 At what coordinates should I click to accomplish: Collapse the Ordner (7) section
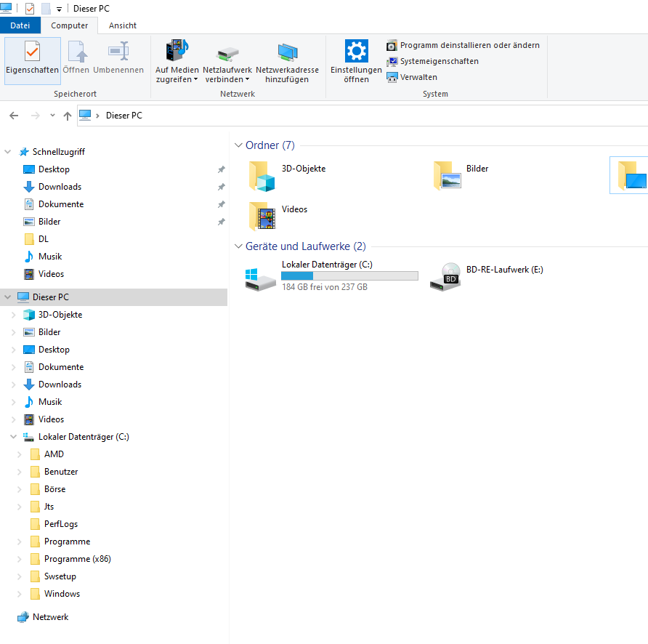(239, 145)
